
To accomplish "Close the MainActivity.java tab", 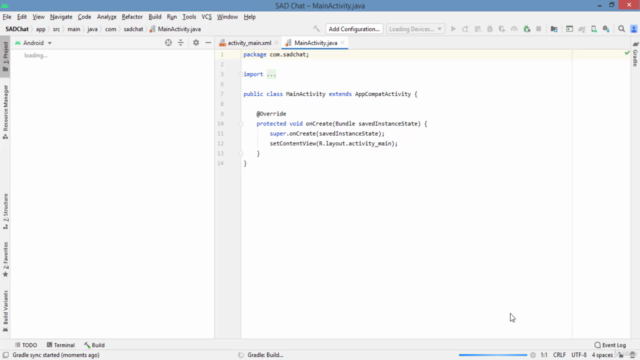I will (342, 43).
